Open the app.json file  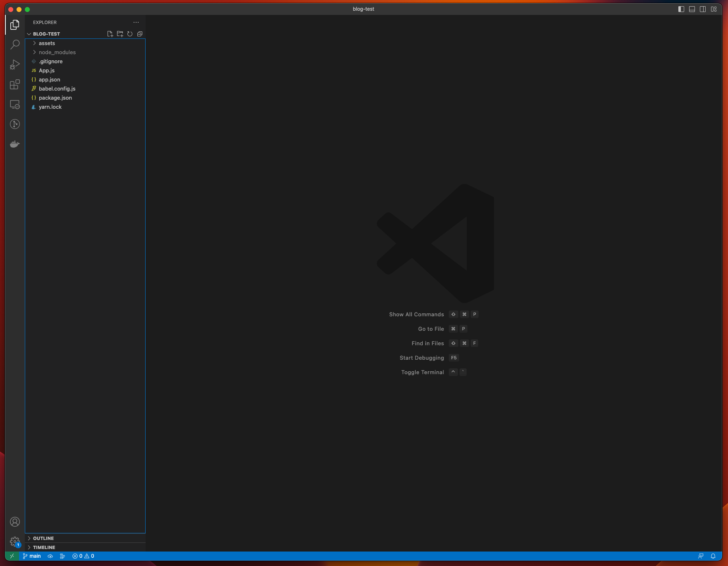pos(85,79)
